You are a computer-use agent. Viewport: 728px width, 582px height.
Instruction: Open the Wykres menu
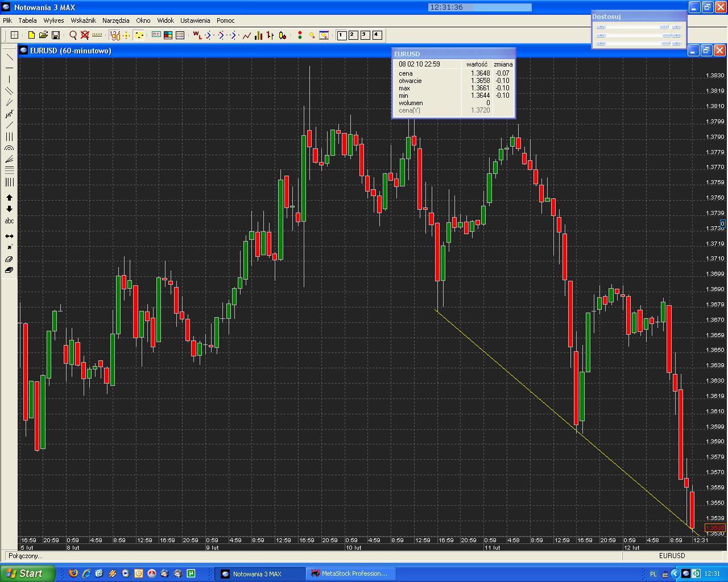(53, 20)
